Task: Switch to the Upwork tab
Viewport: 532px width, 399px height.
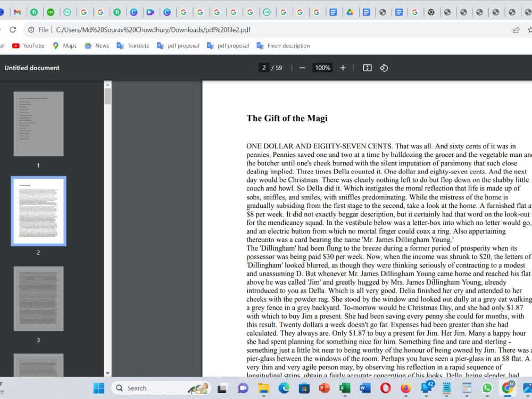Action: pos(51,12)
